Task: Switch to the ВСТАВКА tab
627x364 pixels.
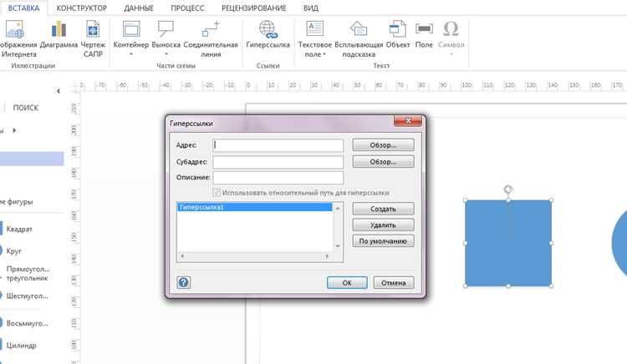Action: 23,8
